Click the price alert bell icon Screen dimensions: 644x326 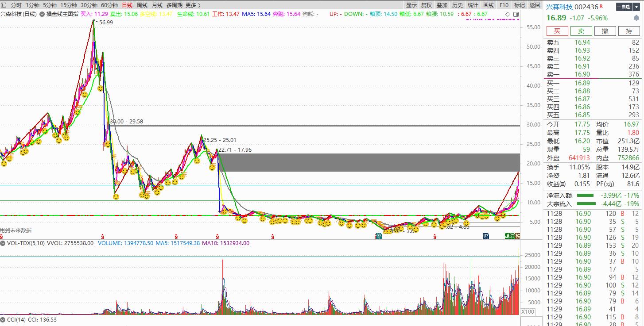point(636,18)
